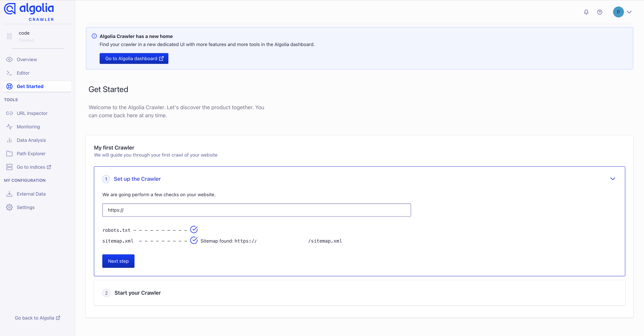Click the Data Analysis bar chart icon
The width and height of the screenshot is (644, 336).
9,140
